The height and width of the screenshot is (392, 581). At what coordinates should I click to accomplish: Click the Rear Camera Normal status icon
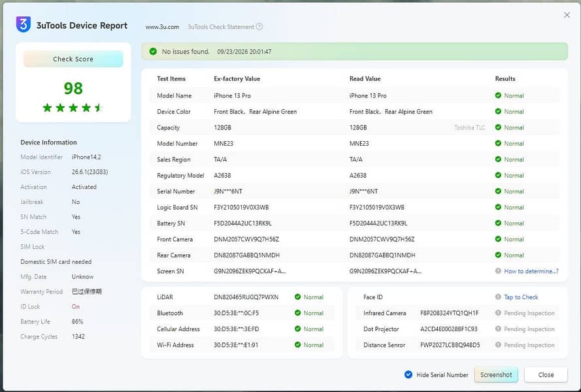[x=498, y=255]
